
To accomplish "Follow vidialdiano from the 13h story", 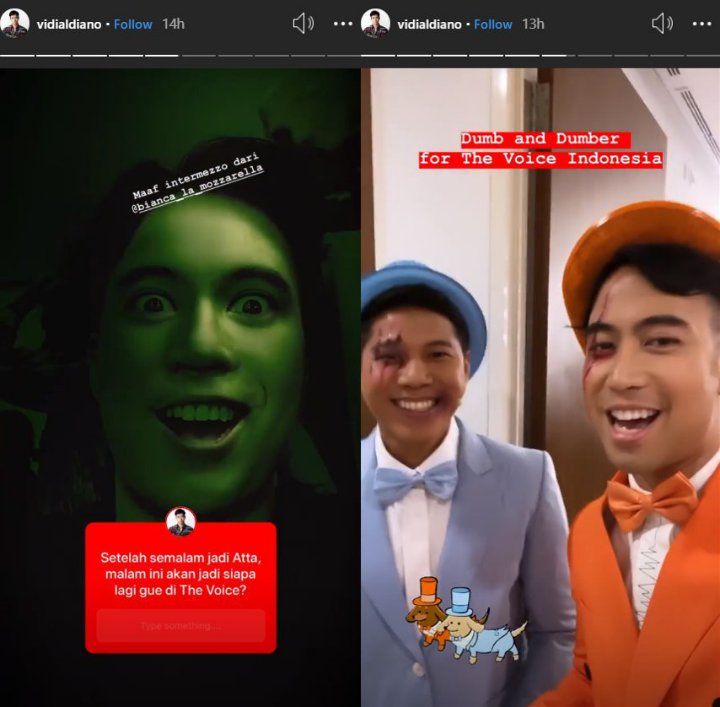I will pos(493,24).
